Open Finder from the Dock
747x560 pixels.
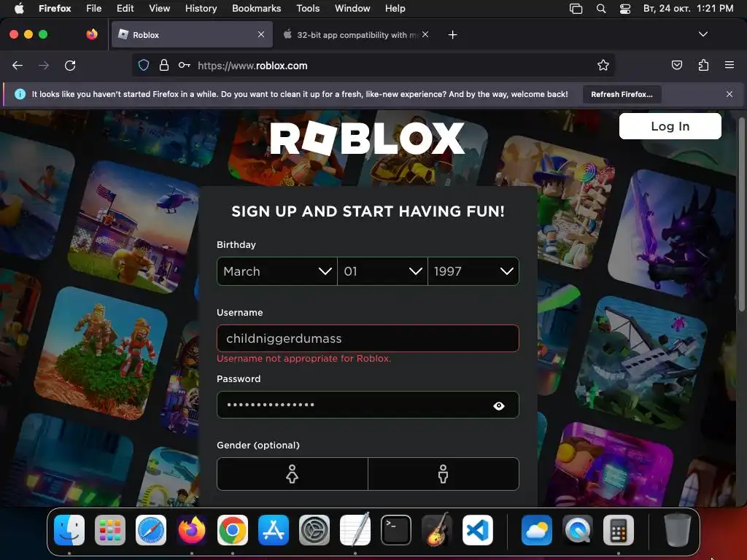pyautogui.click(x=69, y=530)
